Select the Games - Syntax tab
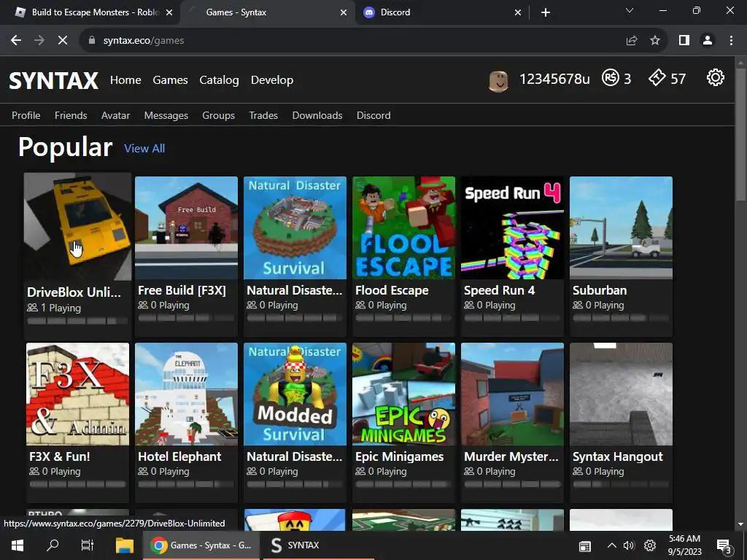Image resolution: width=747 pixels, height=560 pixels. click(268, 12)
